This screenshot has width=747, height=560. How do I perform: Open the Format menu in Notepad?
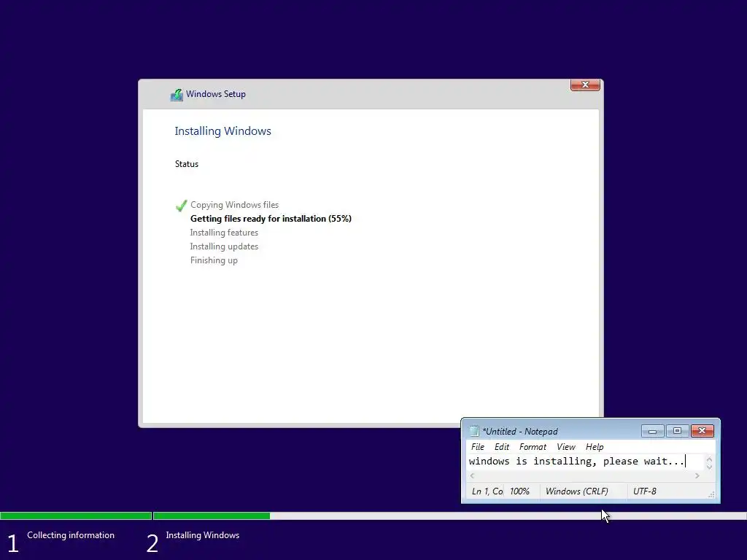point(533,447)
